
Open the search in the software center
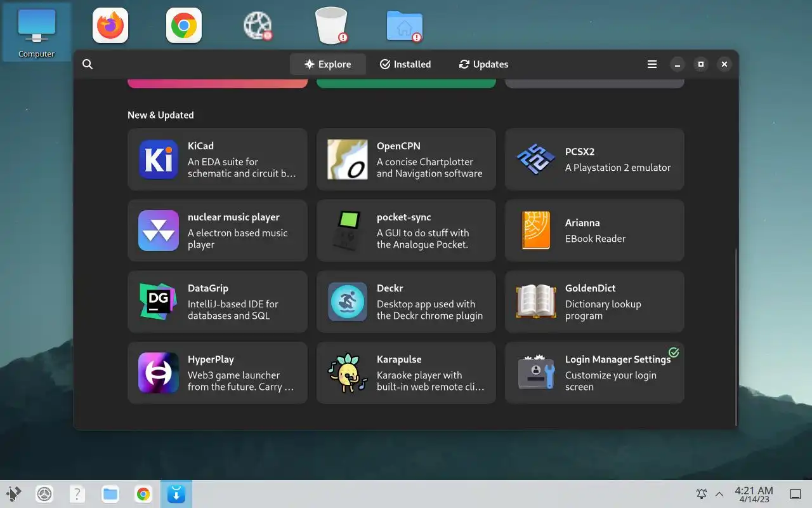click(88, 64)
